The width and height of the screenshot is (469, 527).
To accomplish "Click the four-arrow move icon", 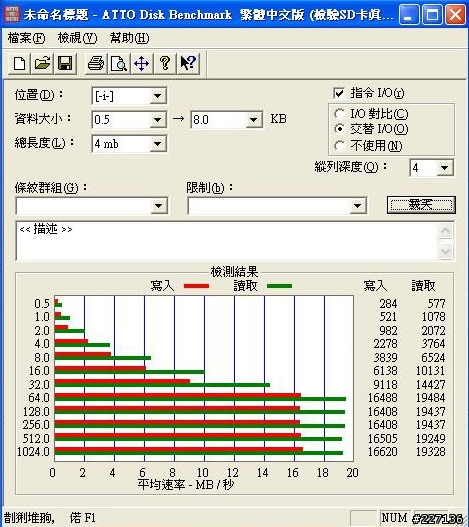I will [142, 63].
